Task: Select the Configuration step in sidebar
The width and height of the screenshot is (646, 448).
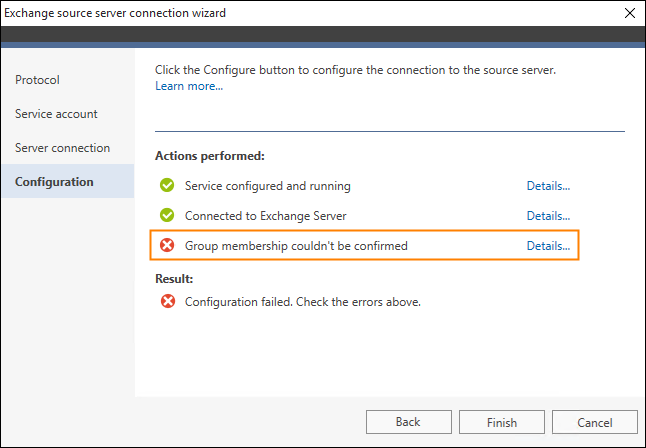Action: (x=68, y=181)
